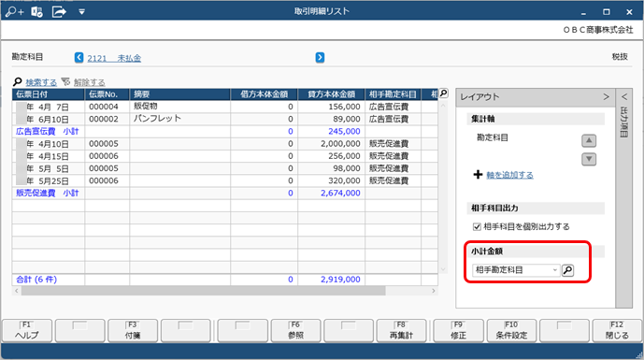Click the horizontal scrollbar right arrow

click(434, 291)
